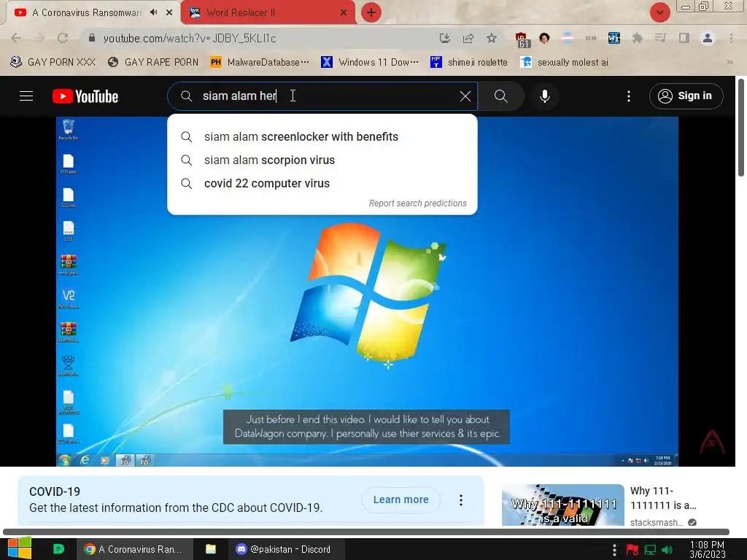The width and height of the screenshot is (747, 560).
Task: Click the page vertical scrollbar
Action: 741,128
